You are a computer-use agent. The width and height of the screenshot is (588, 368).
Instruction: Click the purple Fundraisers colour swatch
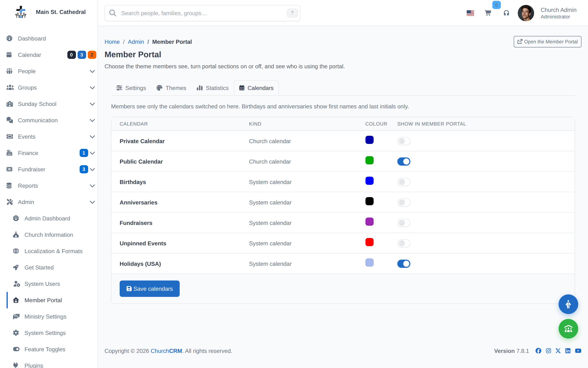(369, 222)
